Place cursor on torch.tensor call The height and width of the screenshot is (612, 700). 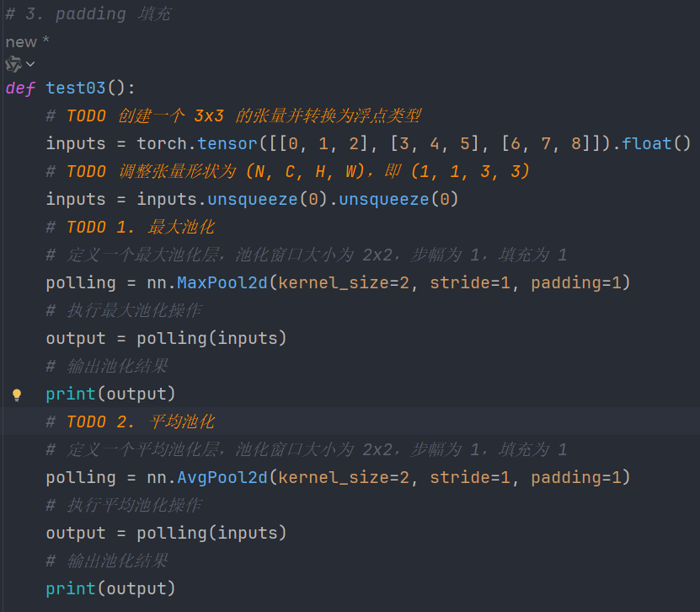point(197,144)
